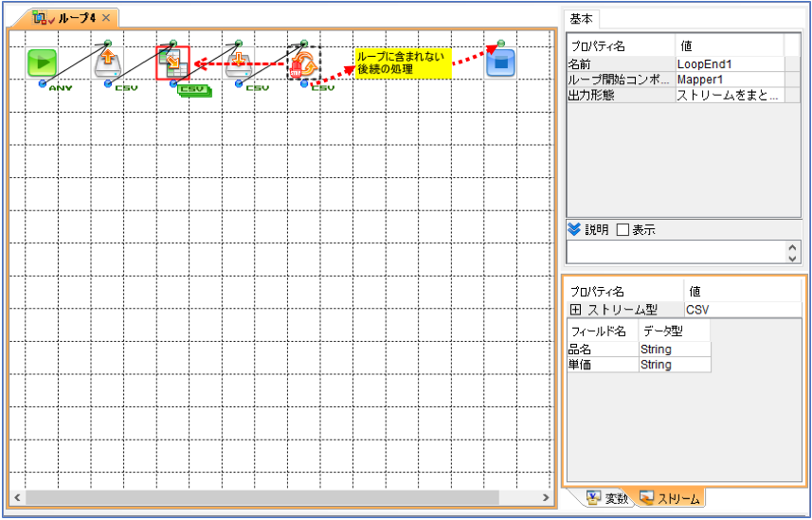Click the 名前 value field LoopEnd1
The image size is (812, 520).
(x=731, y=64)
